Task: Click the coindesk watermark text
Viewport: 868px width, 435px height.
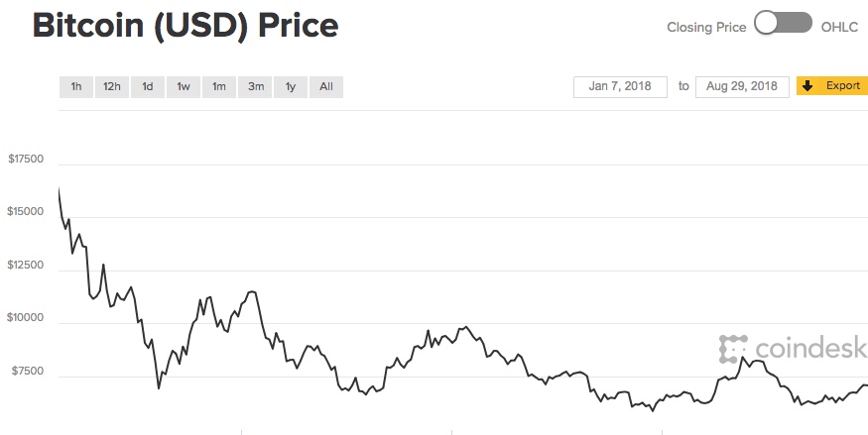Action: pyautogui.click(x=810, y=349)
